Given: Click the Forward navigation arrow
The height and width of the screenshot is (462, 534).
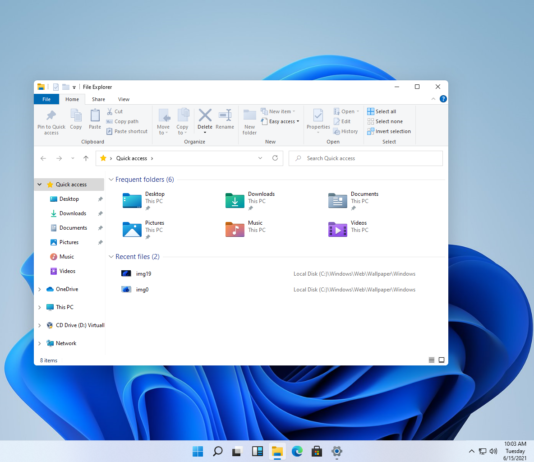Looking at the screenshot, I should coord(59,158).
